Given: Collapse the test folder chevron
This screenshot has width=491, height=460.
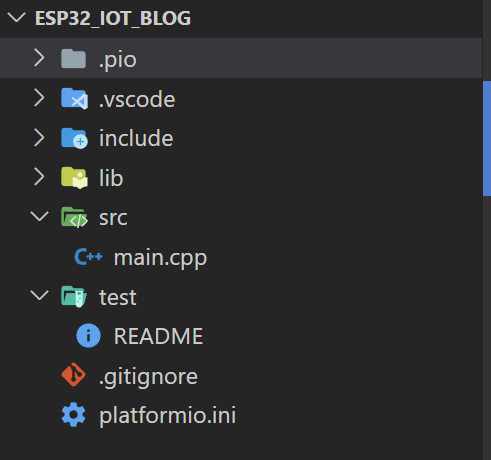Looking at the screenshot, I should 40,296.
